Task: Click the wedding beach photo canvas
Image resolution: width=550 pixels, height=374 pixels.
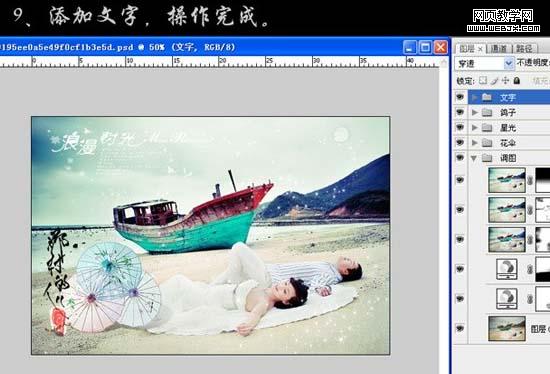Action: [210, 235]
